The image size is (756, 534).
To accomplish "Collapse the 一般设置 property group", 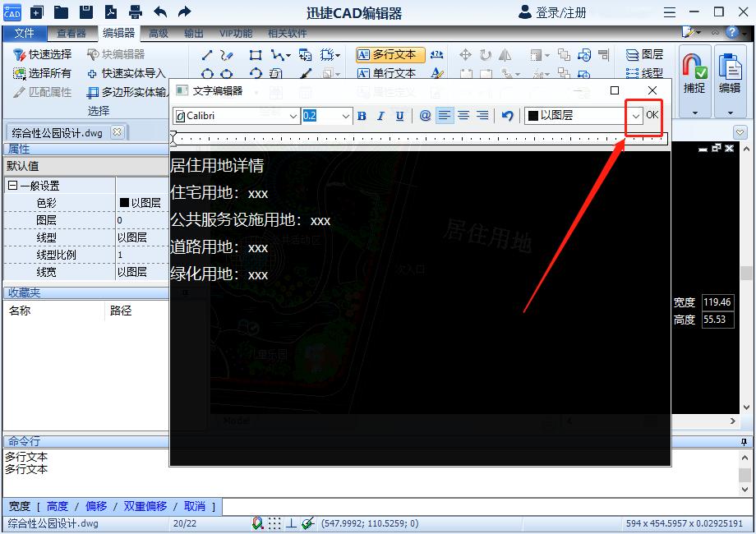I will pos(12,185).
